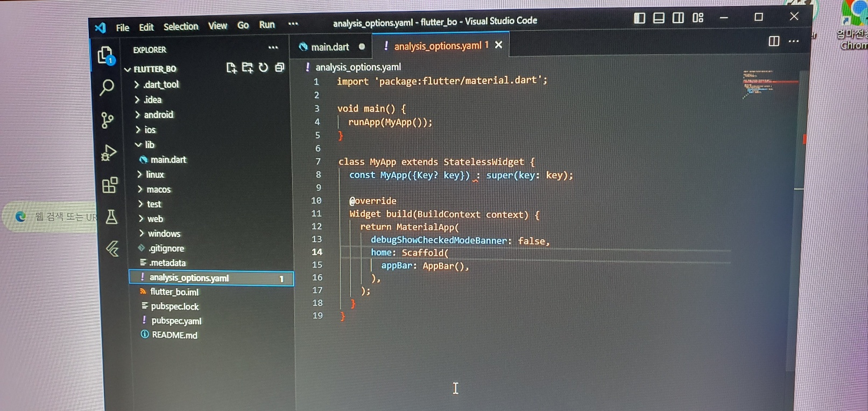Split the editor to the right
Viewport: 868px width, 411px height.
pos(774,41)
